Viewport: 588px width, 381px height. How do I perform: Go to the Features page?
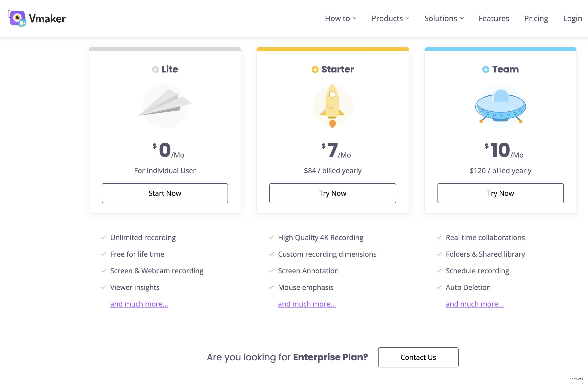494,19
